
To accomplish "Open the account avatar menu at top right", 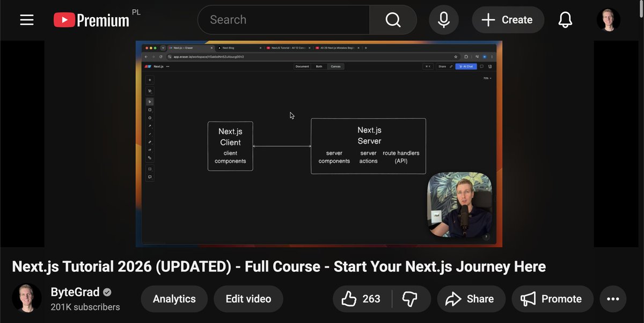I will (609, 20).
